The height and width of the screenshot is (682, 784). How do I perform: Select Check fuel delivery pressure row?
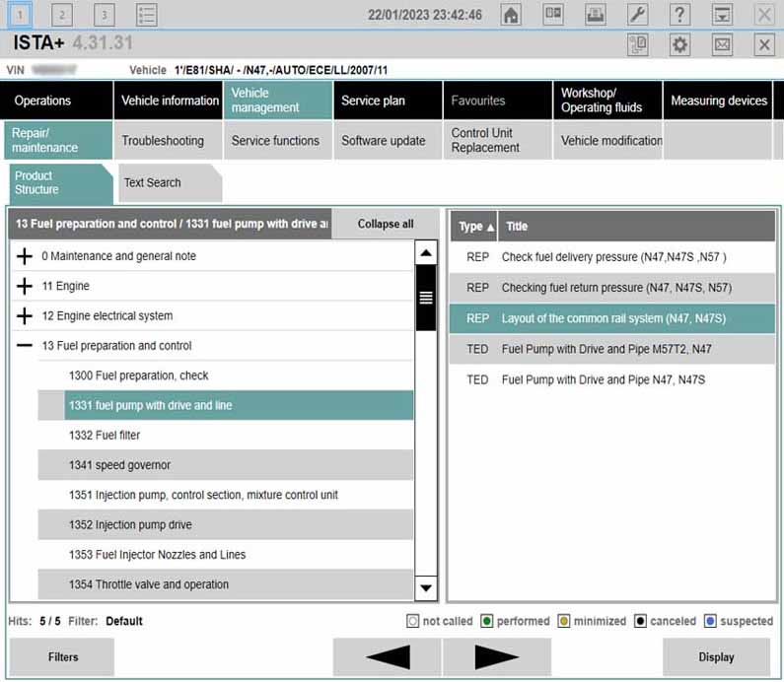tap(612, 257)
